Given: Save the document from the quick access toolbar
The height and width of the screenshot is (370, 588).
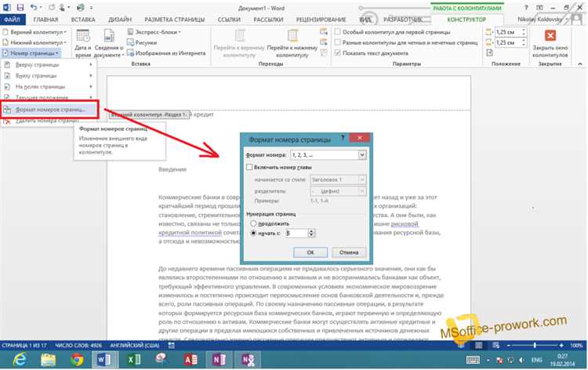Looking at the screenshot, I should click(x=20, y=7).
